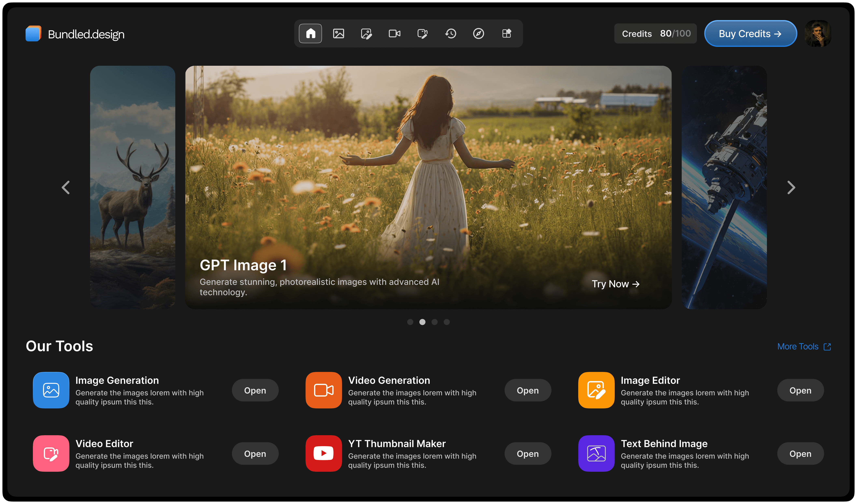Click the Bundled.design logo
Image resolution: width=857 pixels, height=504 pixels.
point(33,33)
